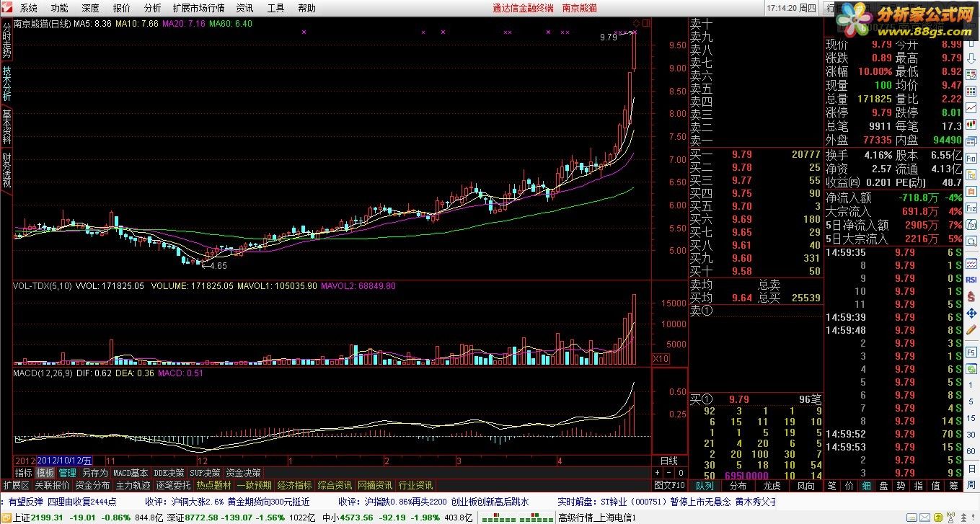Select the 筹 chip distribution tab

click(953, 486)
